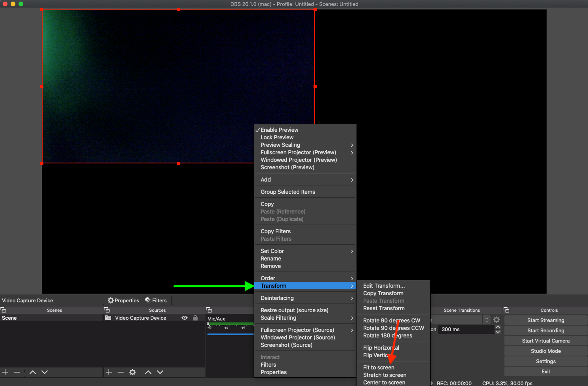Screen dimensions: 588x386
Task: Add a new source with the plus icon
Action: (x=109, y=372)
